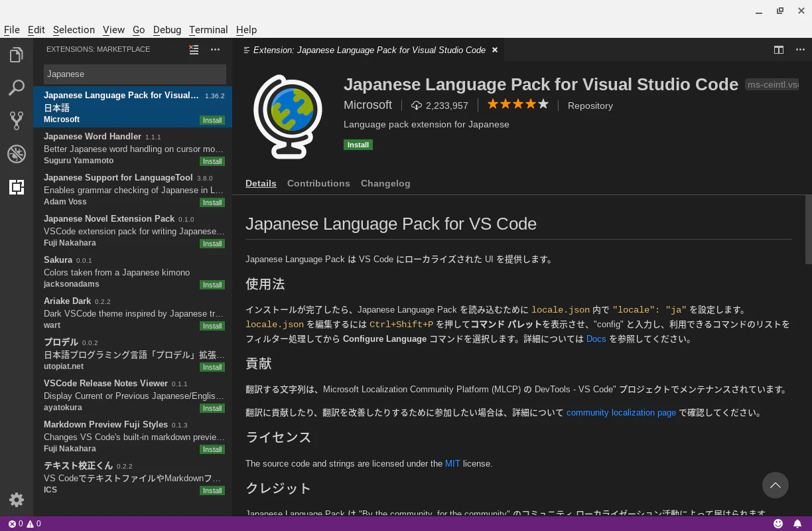The height and width of the screenshot is (531, 812).
Task: Click the readme vertical scrollbar thumb
Action: pyautogui.click(x=808, y=230)
